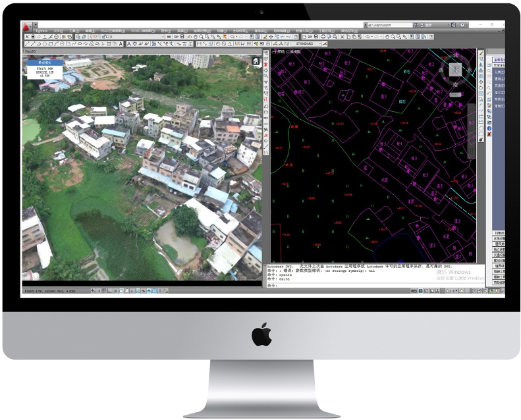The height and width of the screenshot is (420, 521).
Task: Open the 1:1 annotation scale dropdown
Action: (x=452, y=291)
